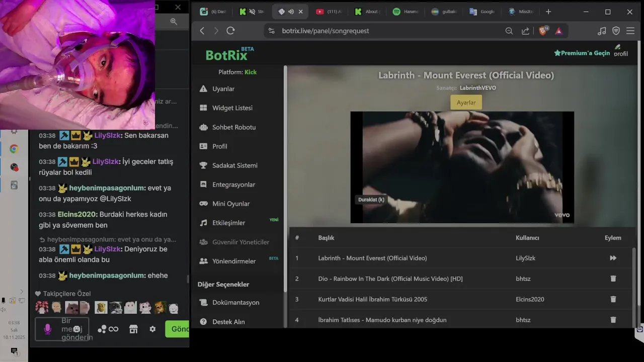Click İbrahim Tatlıses Mamudo kurban title

pos(382,320)
